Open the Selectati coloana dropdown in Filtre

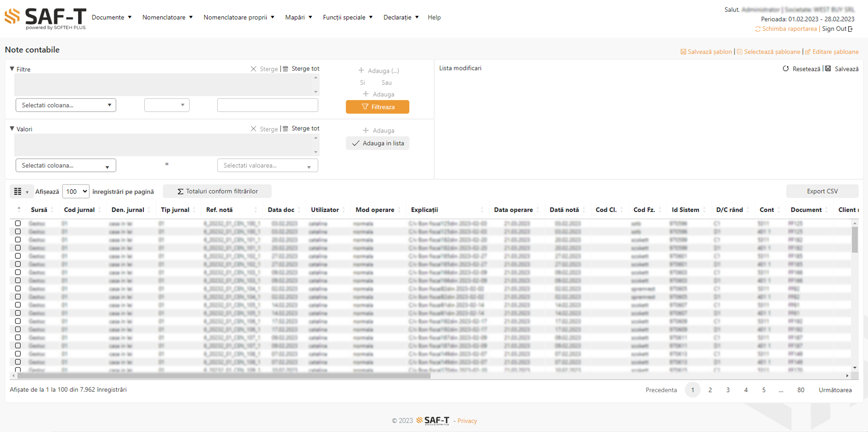tap(66, 105)
